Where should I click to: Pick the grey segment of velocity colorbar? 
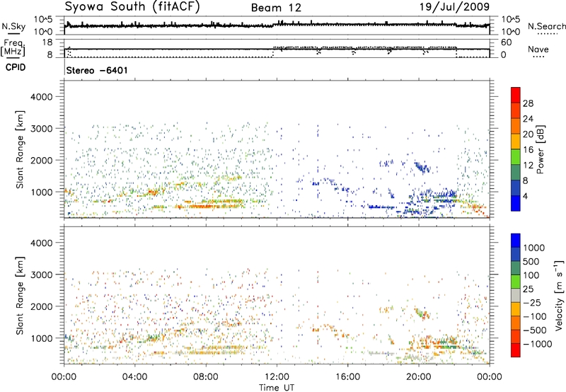(516, 295)
